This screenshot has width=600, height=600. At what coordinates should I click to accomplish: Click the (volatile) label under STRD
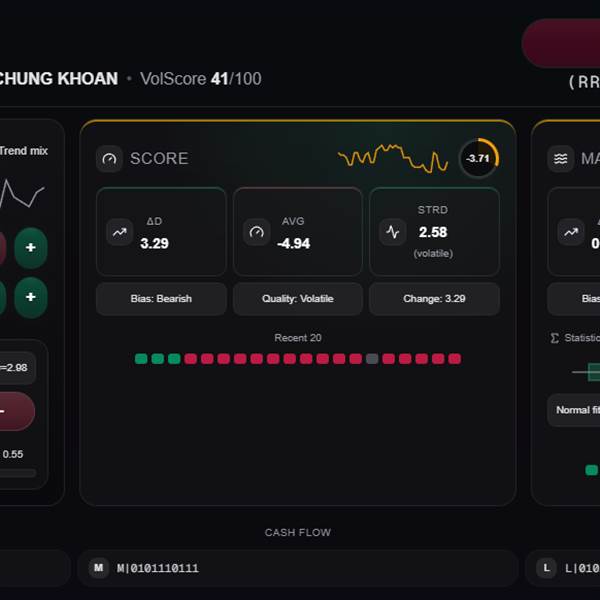coord(433,254)
